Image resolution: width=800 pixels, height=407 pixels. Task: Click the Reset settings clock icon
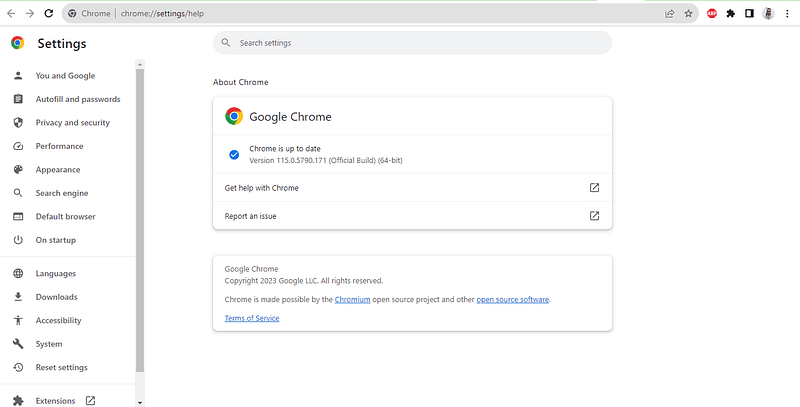[x=18, y=367]
